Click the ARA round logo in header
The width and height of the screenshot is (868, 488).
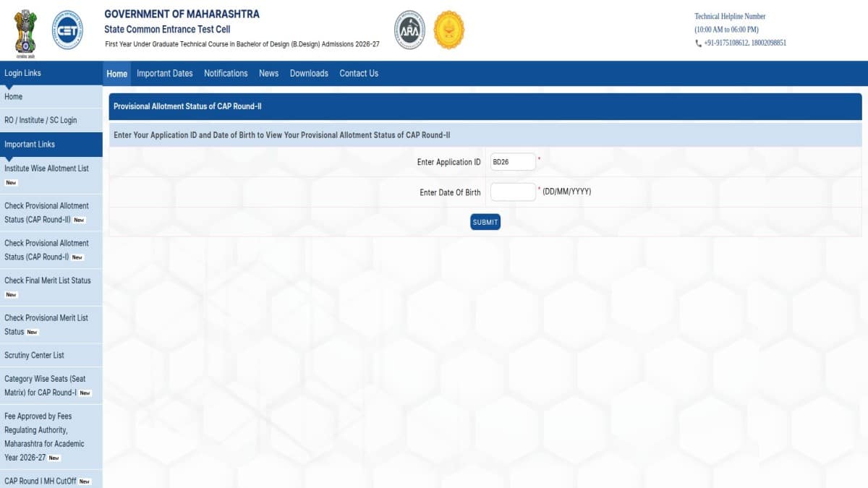click(x=409, y=30)
